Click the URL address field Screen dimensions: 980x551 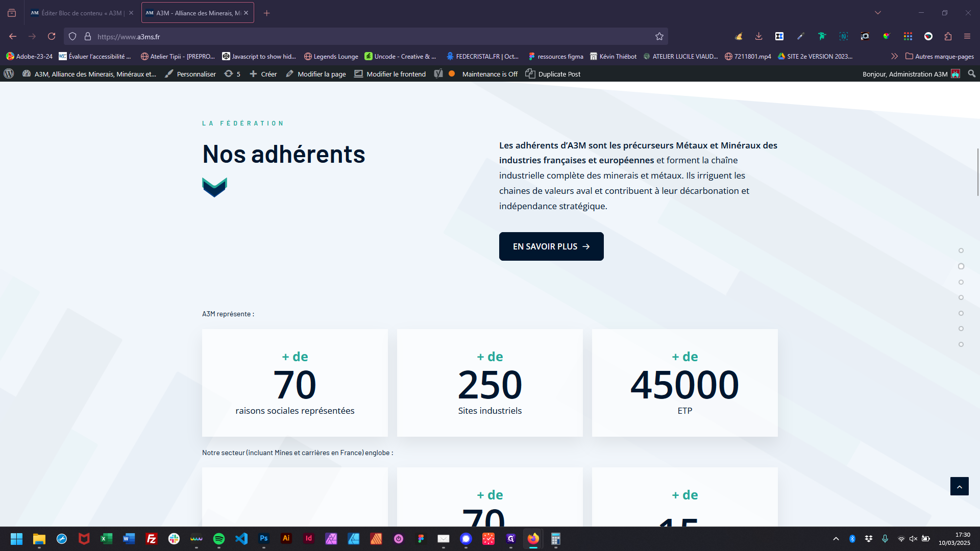click(357, 36)
